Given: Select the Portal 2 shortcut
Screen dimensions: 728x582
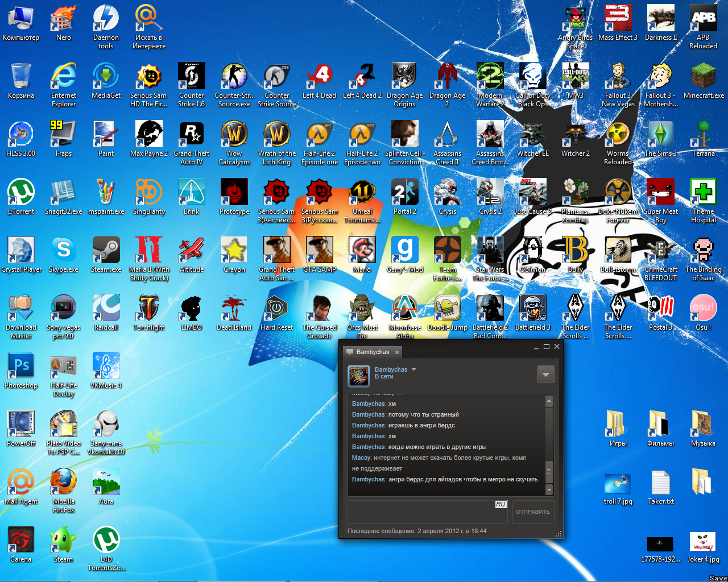Looking at the screenshot, I should pyautogui.click(x=405, y=197).
